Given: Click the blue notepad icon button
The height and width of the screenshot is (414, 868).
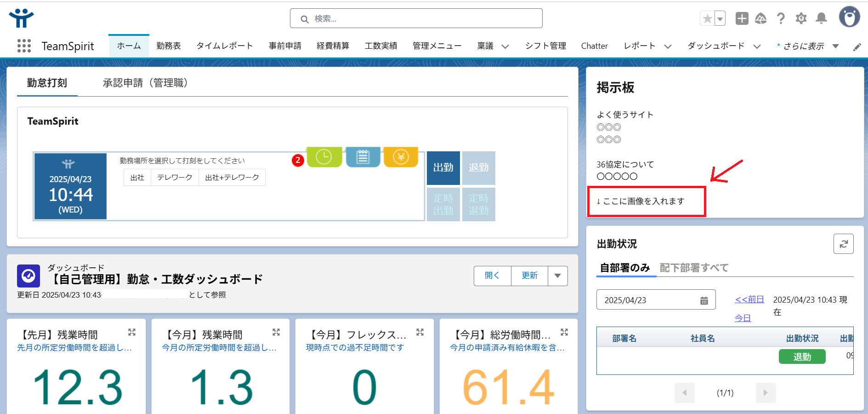Looking at the screenshot, I should click(363, 157).
